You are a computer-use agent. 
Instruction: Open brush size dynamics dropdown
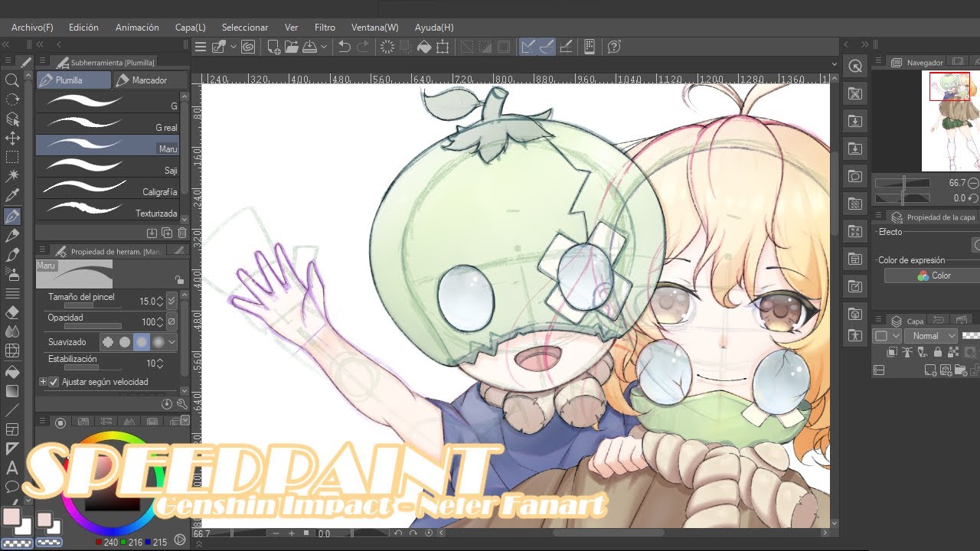coord(171,301)
